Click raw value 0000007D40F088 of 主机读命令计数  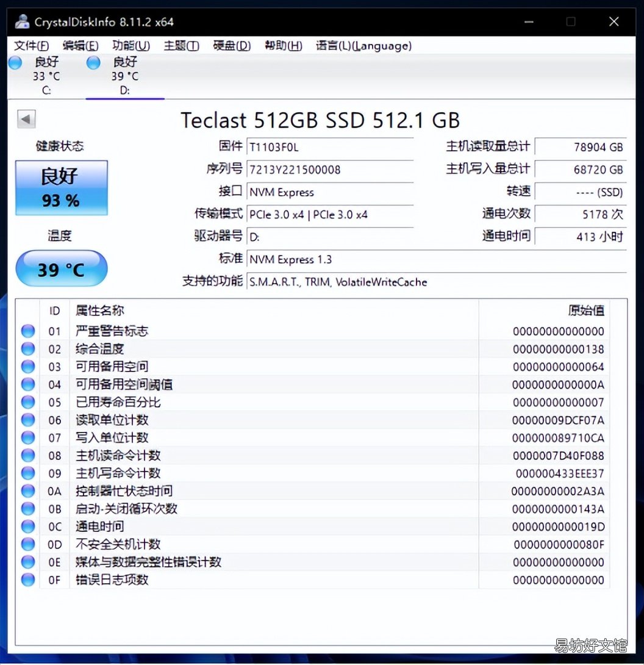[x=559, y=456]
